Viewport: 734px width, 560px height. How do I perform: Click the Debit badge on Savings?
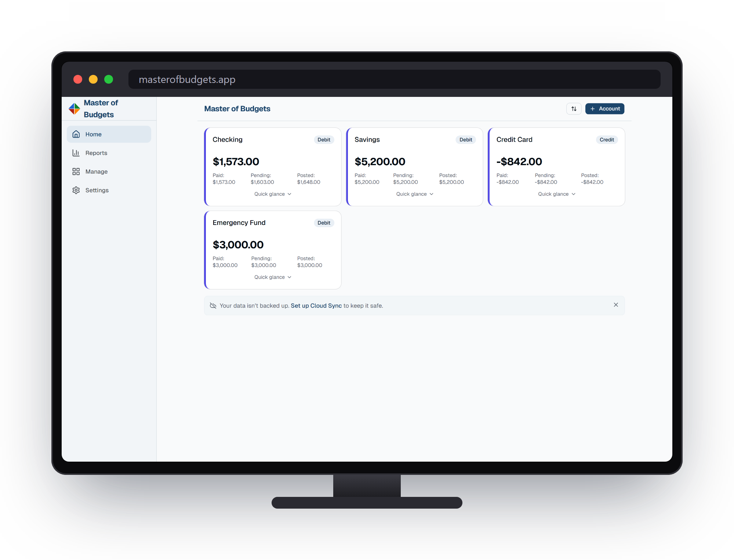pos(466,140)
